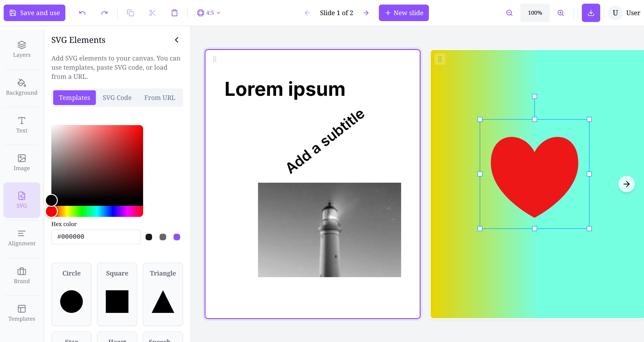Add the Triangle SVG template

(x=163, y=294)
